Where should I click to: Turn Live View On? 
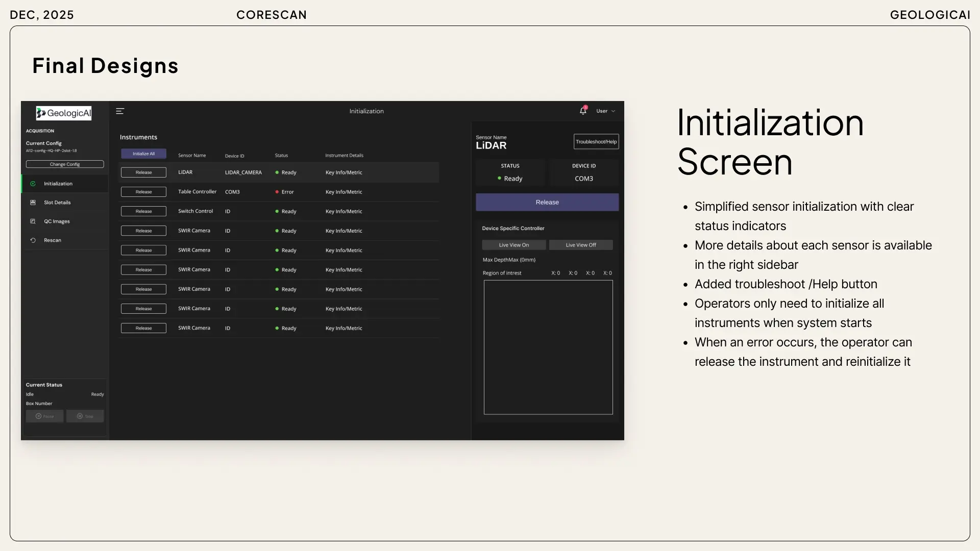(x=513, y=245)
